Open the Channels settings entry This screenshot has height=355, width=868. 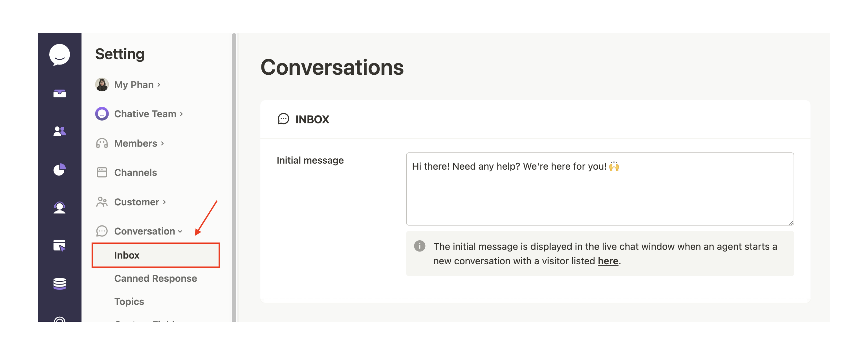[135, 173]
